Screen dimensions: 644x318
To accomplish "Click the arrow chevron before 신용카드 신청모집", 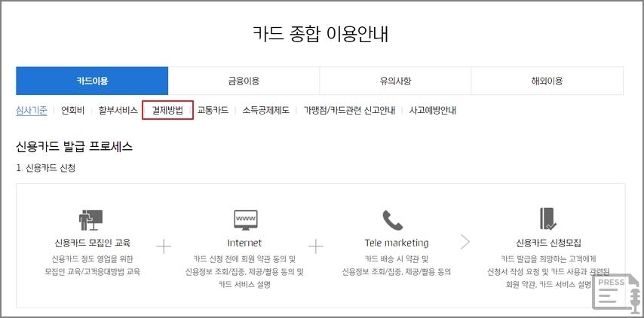I will tap(465, 242).
